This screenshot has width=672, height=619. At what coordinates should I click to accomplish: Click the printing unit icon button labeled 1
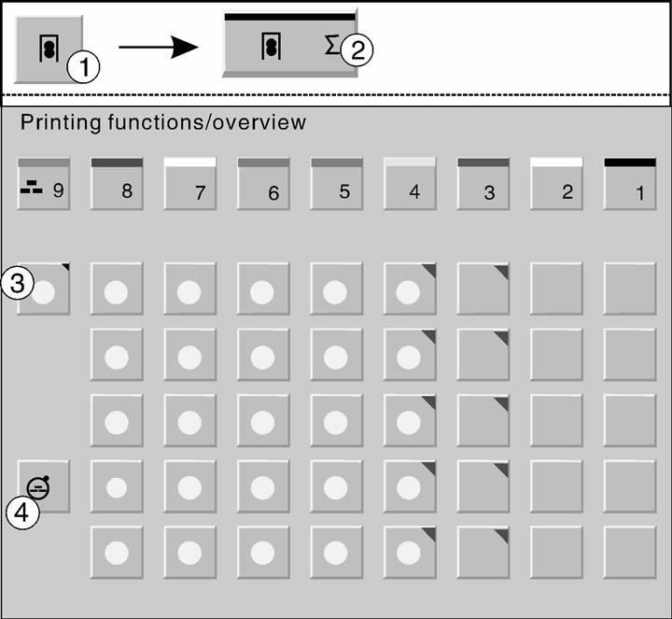(x=49, y=49)
